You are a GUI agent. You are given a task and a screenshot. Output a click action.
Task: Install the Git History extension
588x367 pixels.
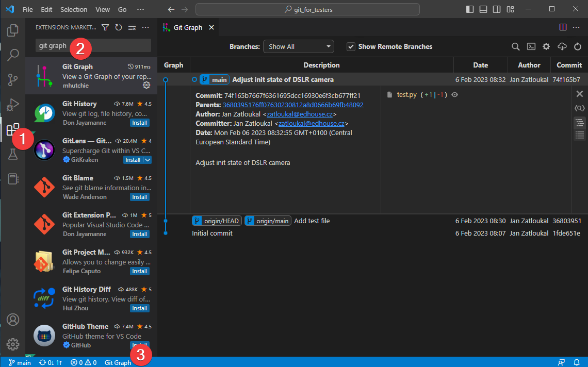139,123
